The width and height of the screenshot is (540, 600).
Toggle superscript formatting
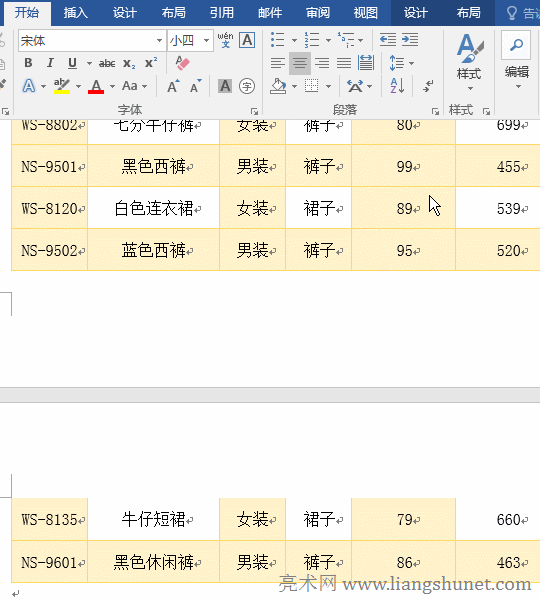151,63
